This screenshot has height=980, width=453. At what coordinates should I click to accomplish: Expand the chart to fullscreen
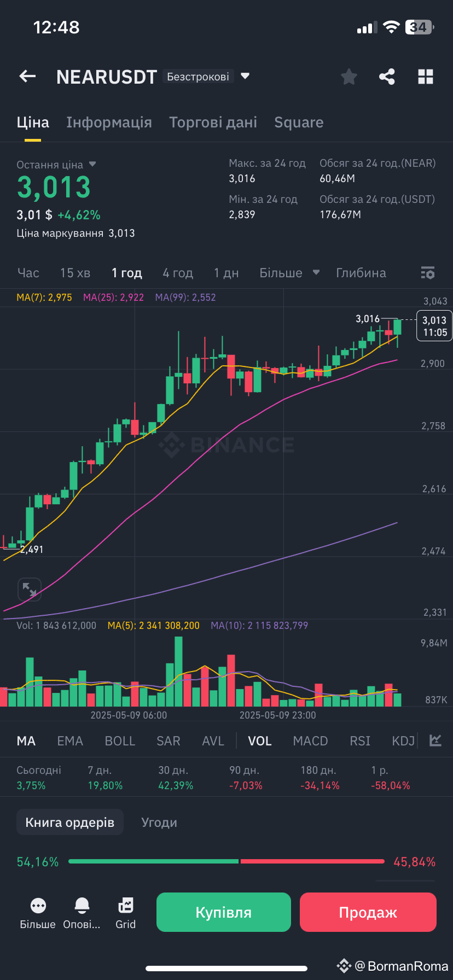pos(29,590)
